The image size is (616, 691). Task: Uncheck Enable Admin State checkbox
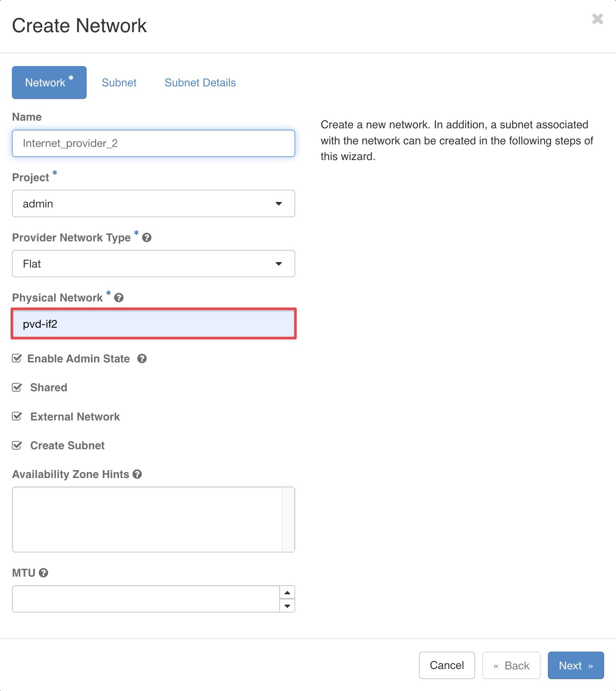[x=17, y=359]
